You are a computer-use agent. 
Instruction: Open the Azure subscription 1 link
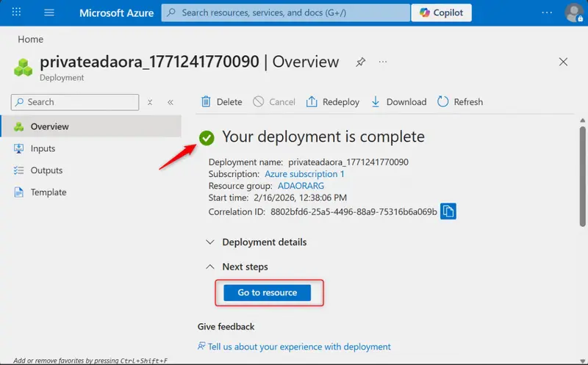tap(304, 174)
